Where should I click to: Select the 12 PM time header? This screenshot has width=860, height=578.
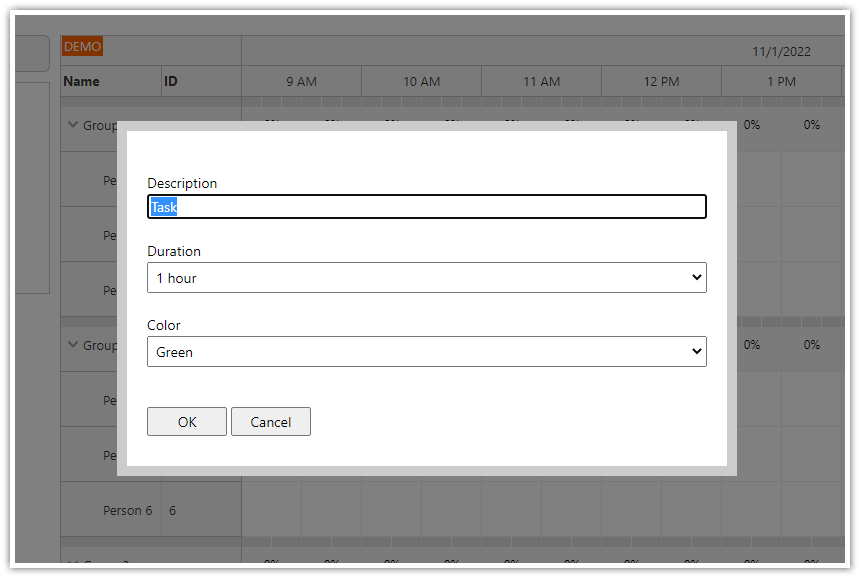[661, 81]
